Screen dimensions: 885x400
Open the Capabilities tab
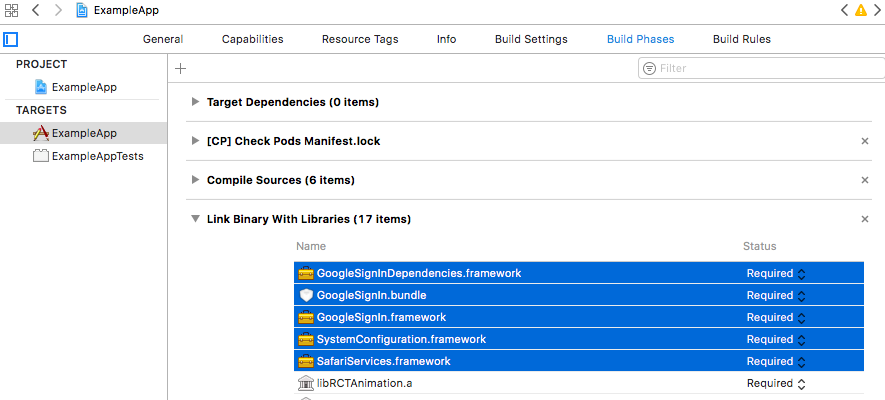pos(252,40)
